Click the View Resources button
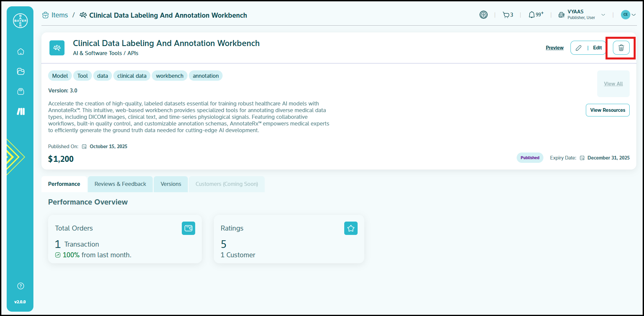644x316 pixels. pos(607,110)
